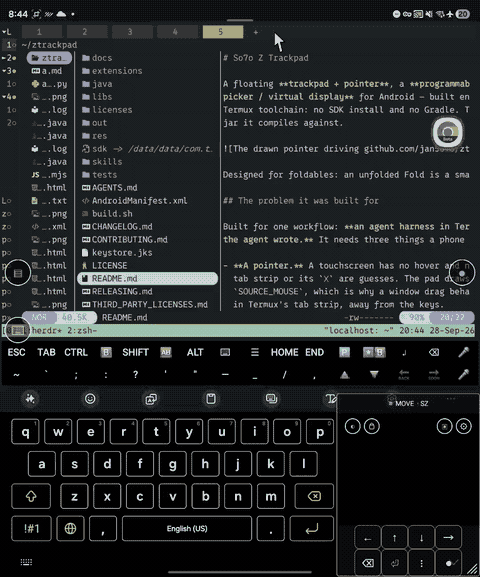Tap the back arrow extra key

pyautogui.click(x=404, y=375)
